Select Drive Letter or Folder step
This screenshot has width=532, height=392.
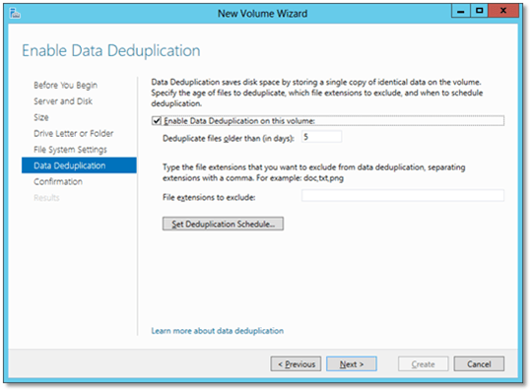coord(74,133)
